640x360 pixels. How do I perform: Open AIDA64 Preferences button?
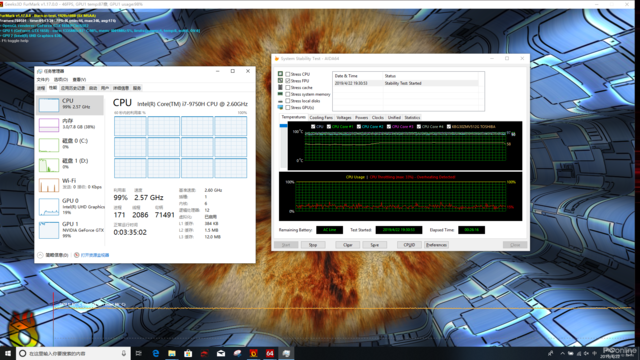[x=436, y=245]
